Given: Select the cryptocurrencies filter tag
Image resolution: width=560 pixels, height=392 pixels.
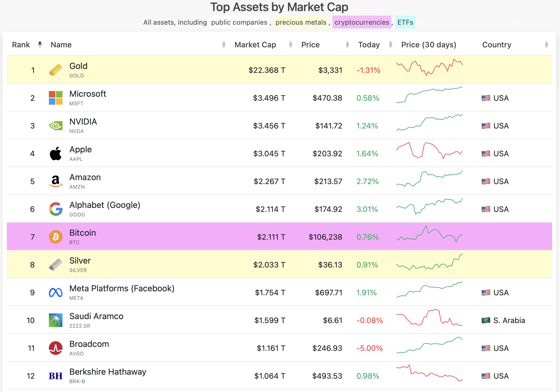Looking at the screenshot, I should (x=362, y=22).
